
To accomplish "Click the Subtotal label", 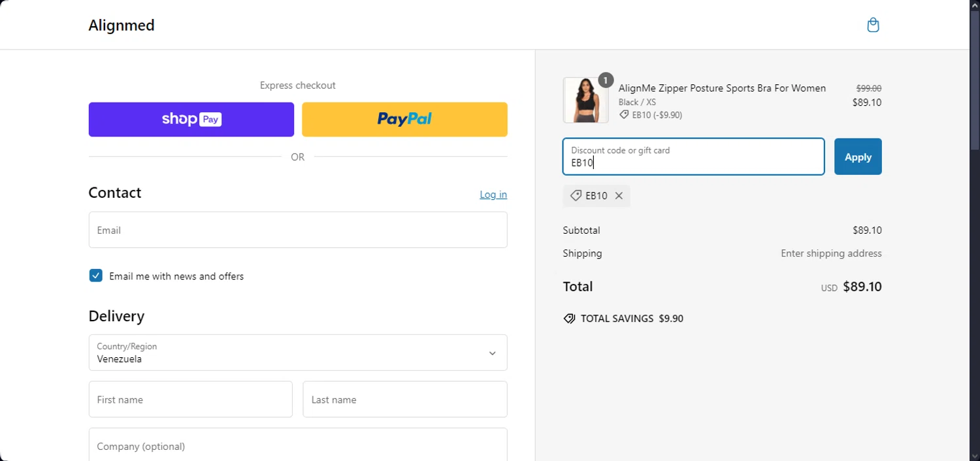I will pyautogui.click(x=581, y=230).
